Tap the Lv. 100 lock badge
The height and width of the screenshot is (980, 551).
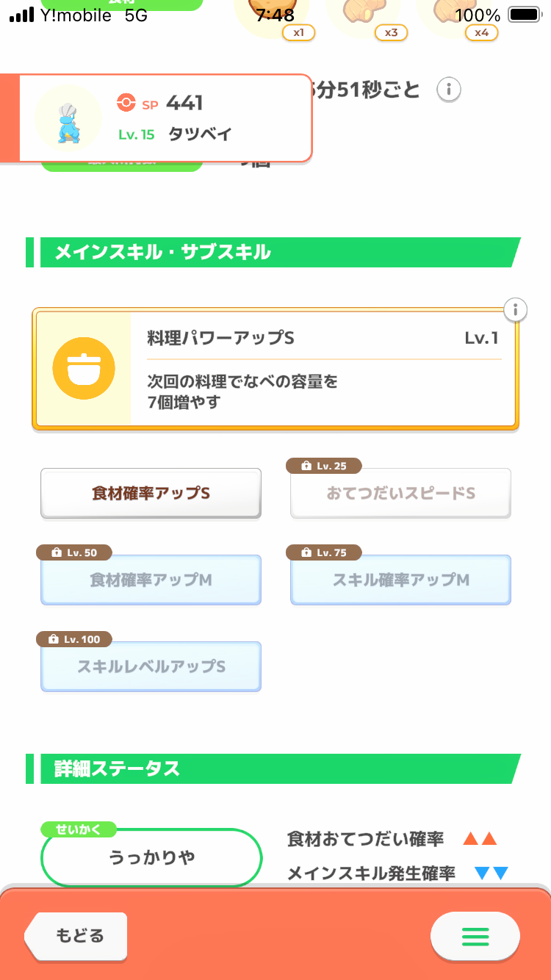(x=73, y=639)
